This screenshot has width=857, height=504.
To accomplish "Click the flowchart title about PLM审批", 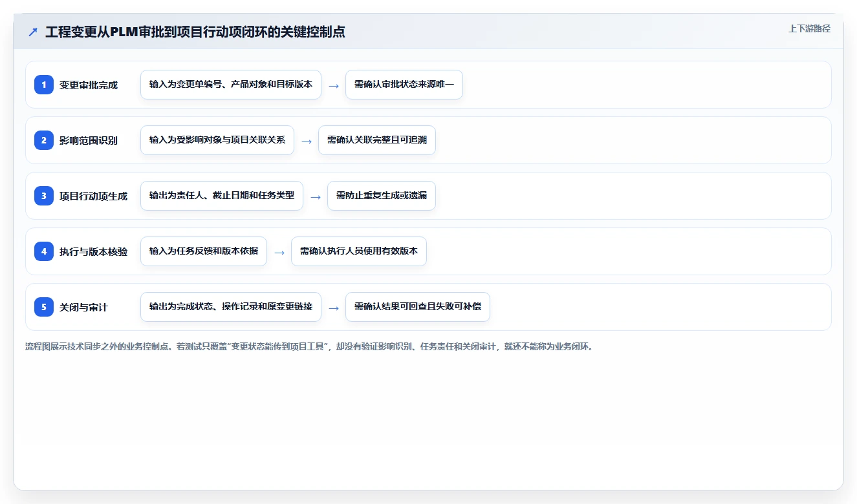I will pos(195,32).
